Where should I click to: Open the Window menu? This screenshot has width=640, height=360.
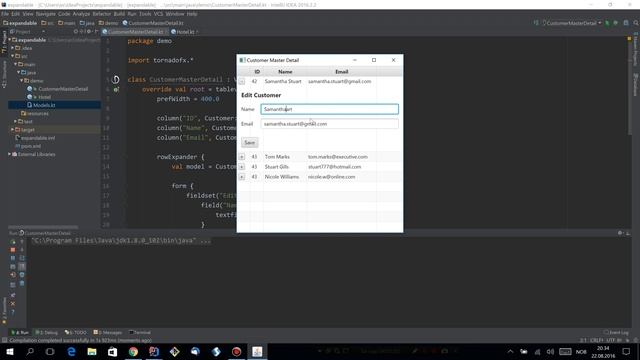click(175, 14)
